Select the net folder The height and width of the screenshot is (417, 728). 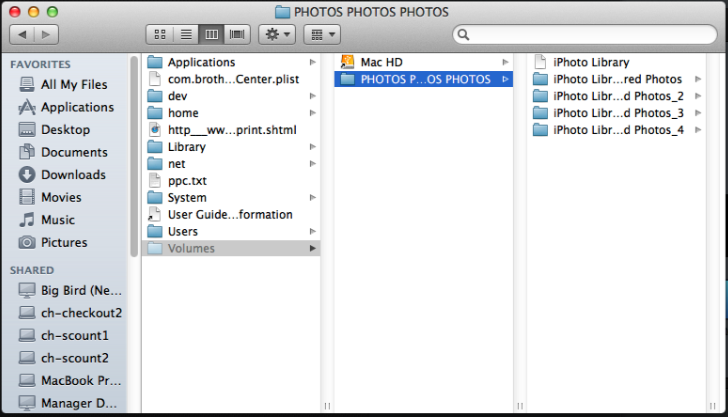coord(231,164)
